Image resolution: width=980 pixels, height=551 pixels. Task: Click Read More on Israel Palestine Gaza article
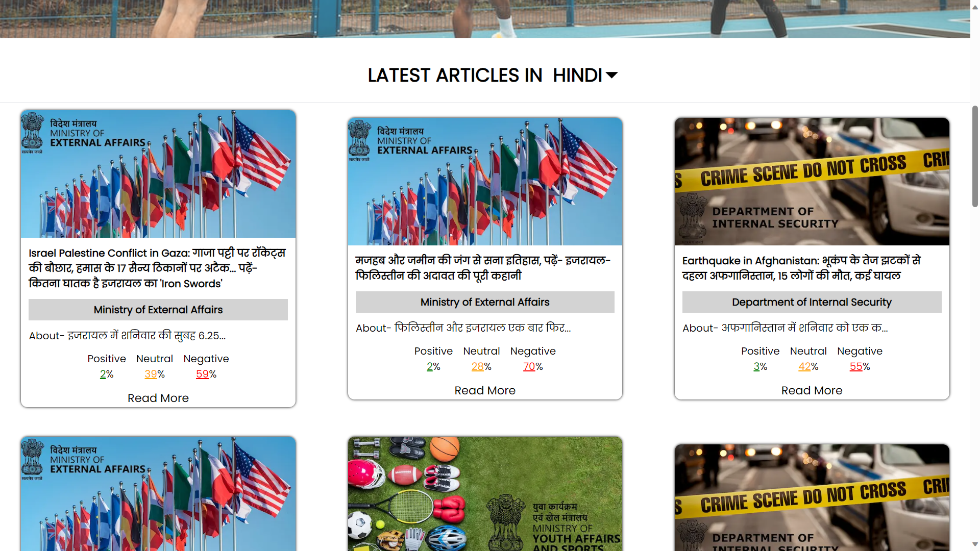[158, 398]
